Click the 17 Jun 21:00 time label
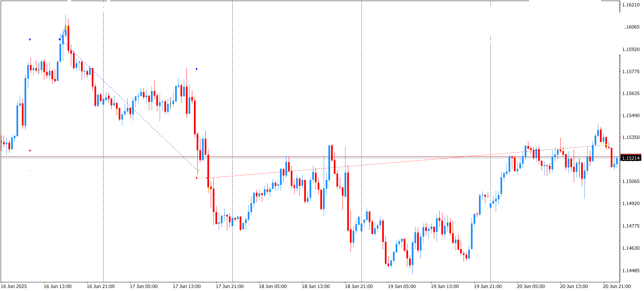This screenshot has width=644, height=291. pos(230,286)
